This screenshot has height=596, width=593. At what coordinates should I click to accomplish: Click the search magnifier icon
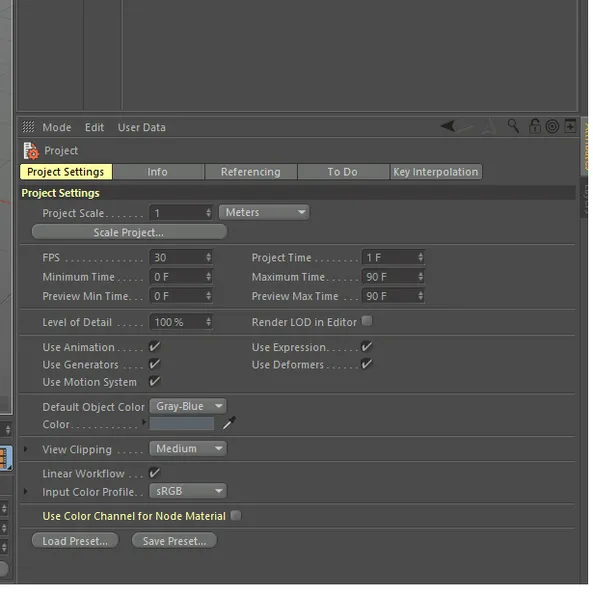513,126
